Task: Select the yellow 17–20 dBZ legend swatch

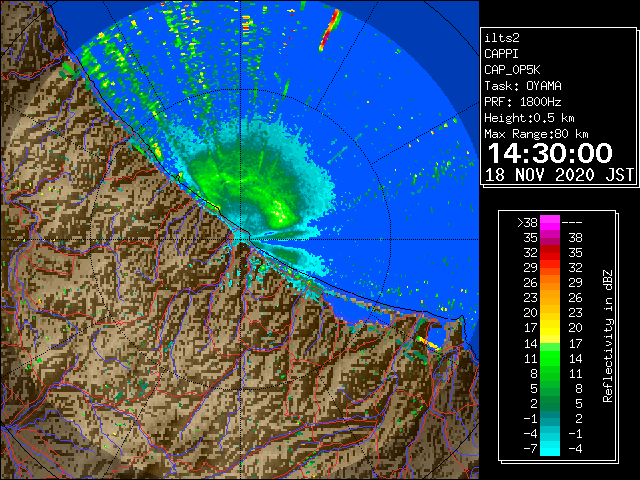Action: 550,328
